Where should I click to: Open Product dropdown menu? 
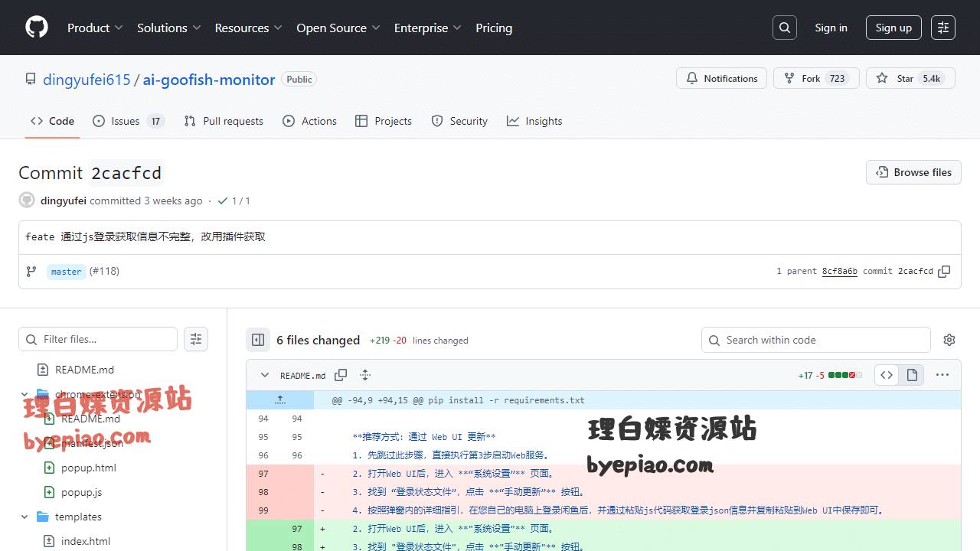click(x=95, y=28)
